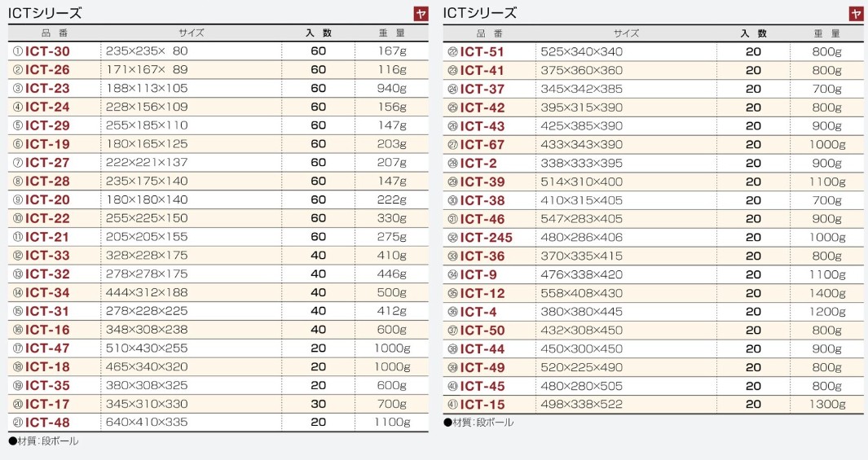Click circled number 12 beside ICT-33
868x460 pixels.
17,256
